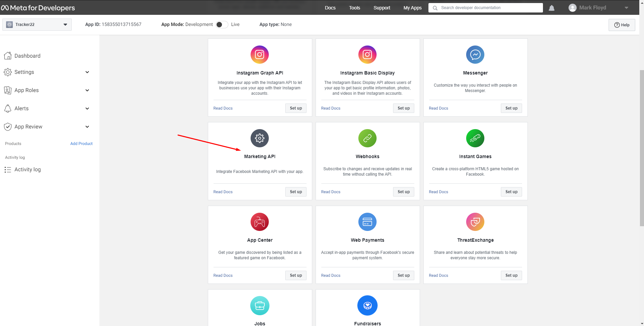
Task: Set up Messenger
Action: coord(511,108)
